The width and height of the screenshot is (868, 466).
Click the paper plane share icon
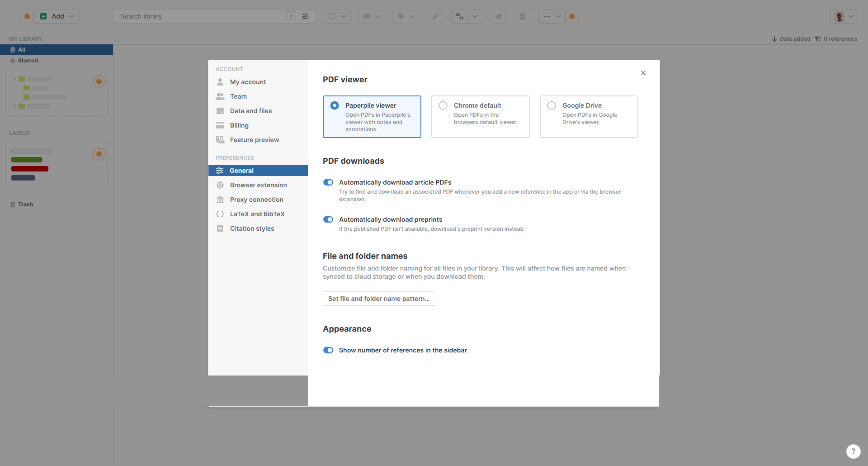(498, 16)
